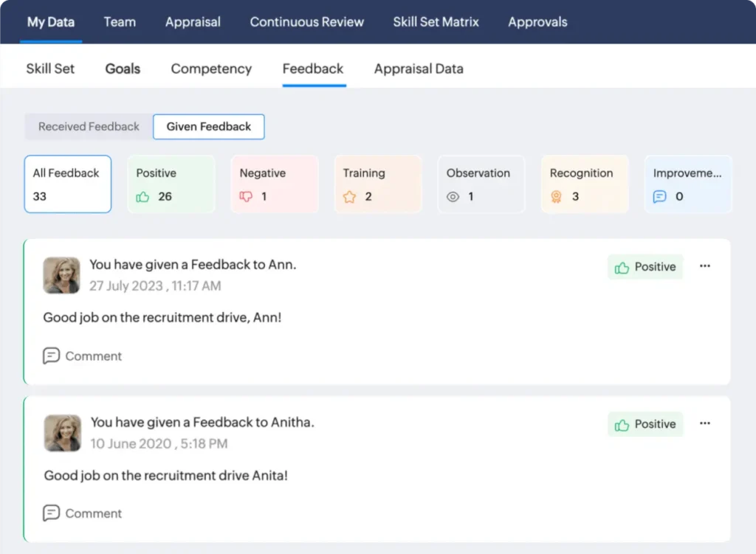Filter feedback by Negative
The image size is (756, 554).
click(275, 184)
